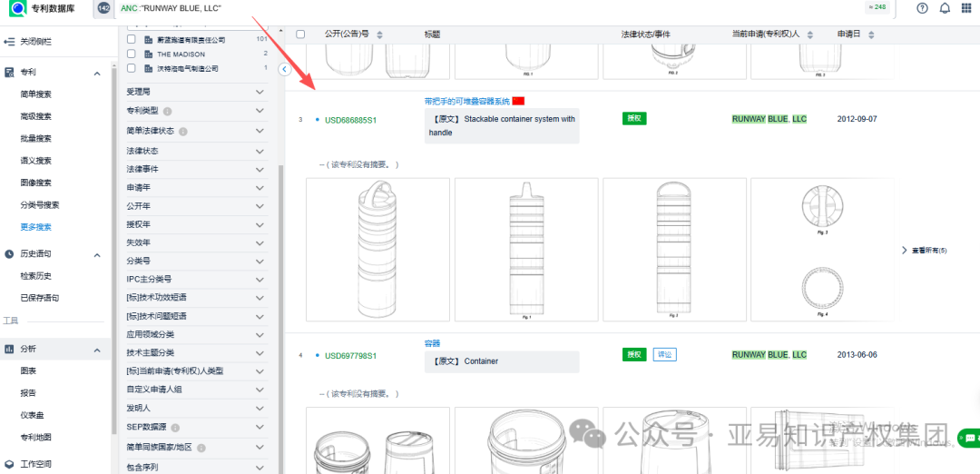Image resolution: width=980 pixels, height=474 pixels.
Task: Expand the 受理局 filter
Action: tap(260, 92)
